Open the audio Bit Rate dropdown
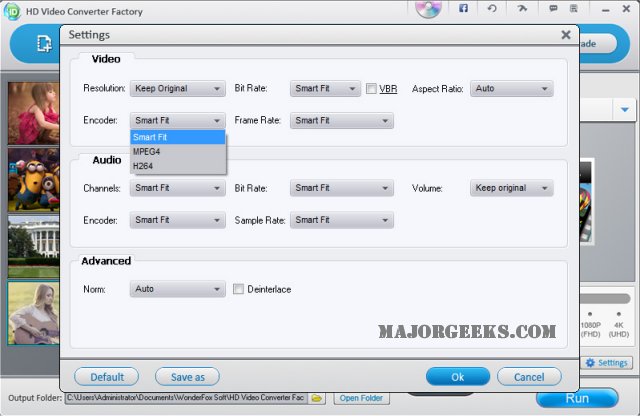640x416 pixels. pyautogui.click(x=342, y=188)
